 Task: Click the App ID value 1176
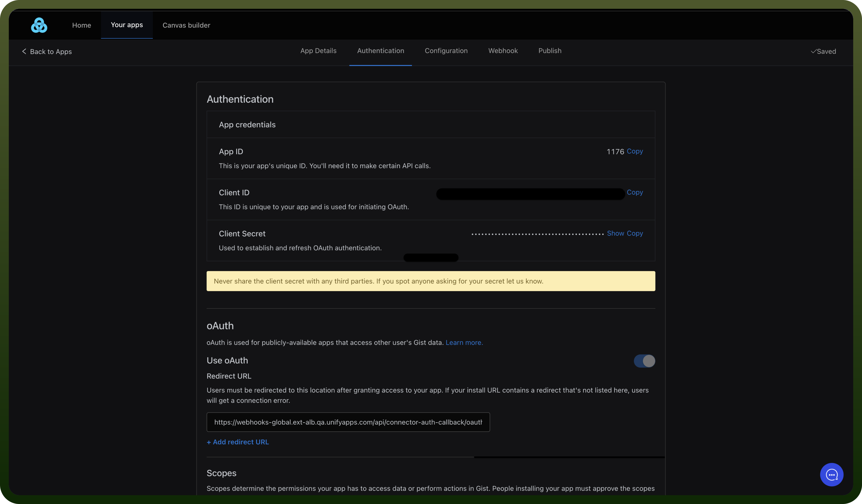[x=615, y=152]
